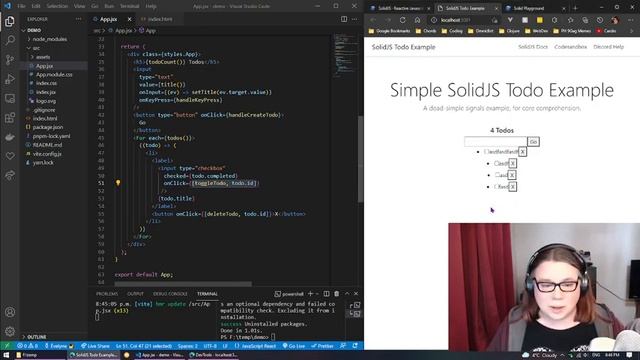The width and height of the screenshot is (640, 360).
Task: Create a new terminal with the plus icon
Action: [310, 293]
